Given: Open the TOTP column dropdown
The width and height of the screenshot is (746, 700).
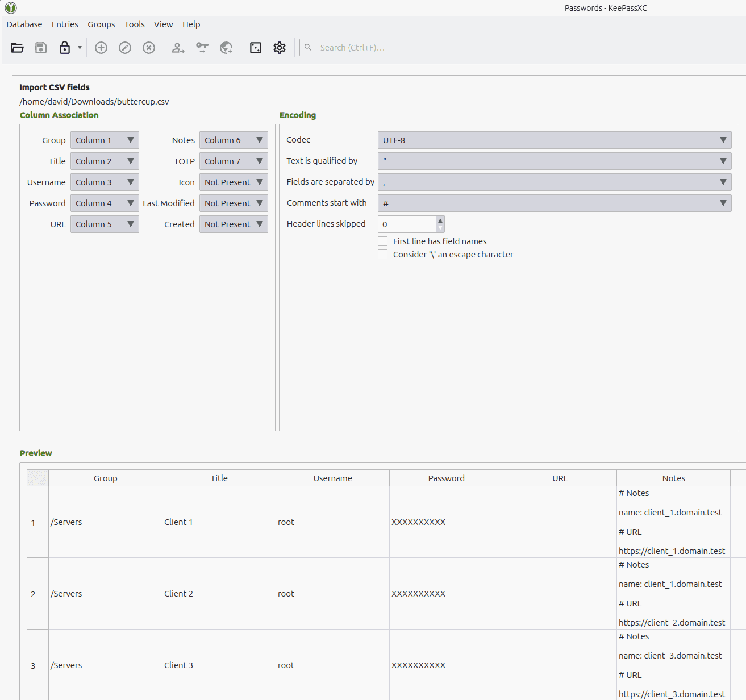Looking at the screenshot, I should pyautogui.click(x=234, y=161).
